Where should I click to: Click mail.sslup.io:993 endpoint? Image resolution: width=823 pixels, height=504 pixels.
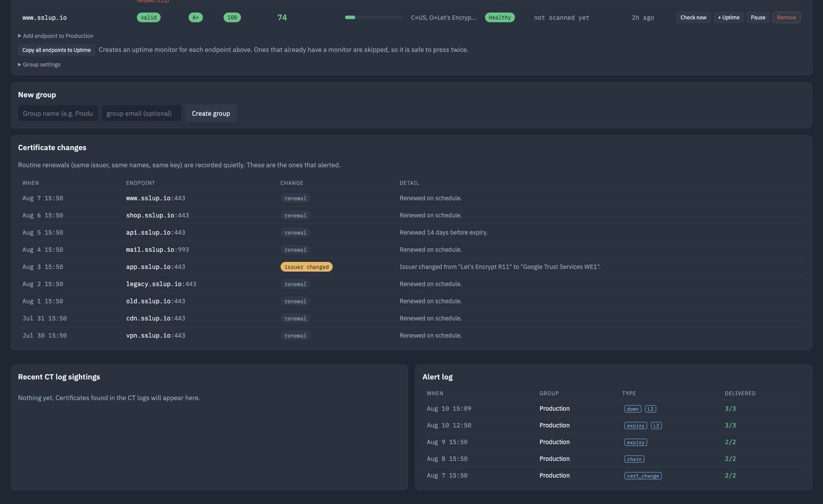click(157, 249)
